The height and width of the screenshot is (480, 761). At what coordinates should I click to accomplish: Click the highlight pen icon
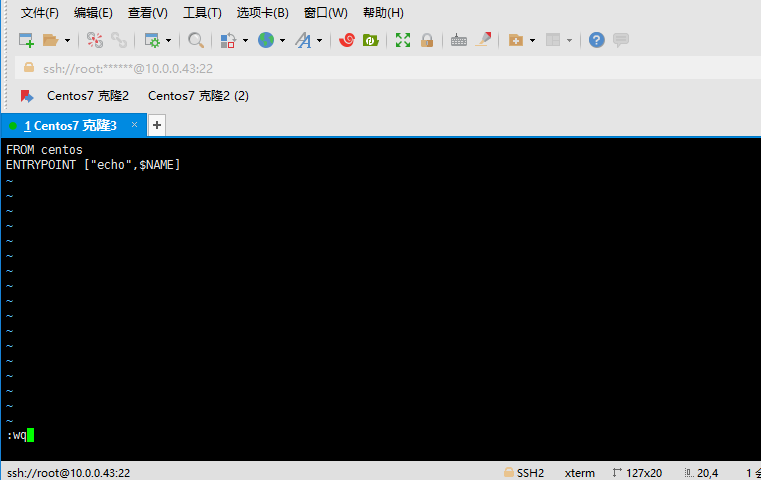pyautogui.click(x=483, y=40)
